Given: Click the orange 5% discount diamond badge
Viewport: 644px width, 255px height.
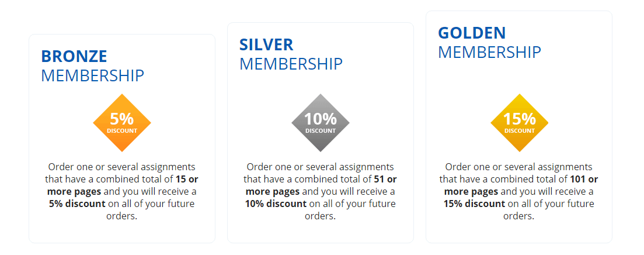Looking at the screenshot, I should pyautogui.click(x=122, y=123).
